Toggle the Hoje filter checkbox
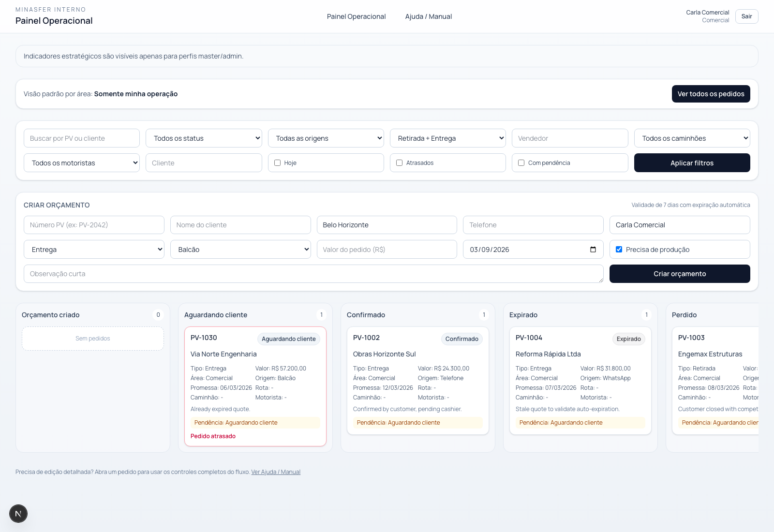Screen dimensions: 774x532 click(278, 163)
